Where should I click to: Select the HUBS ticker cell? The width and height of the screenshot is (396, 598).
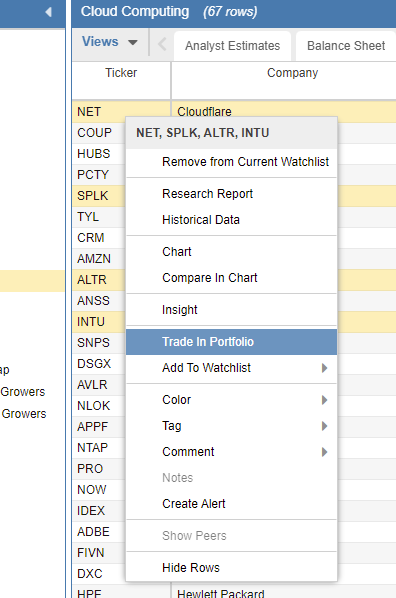(x=99, y=154)
